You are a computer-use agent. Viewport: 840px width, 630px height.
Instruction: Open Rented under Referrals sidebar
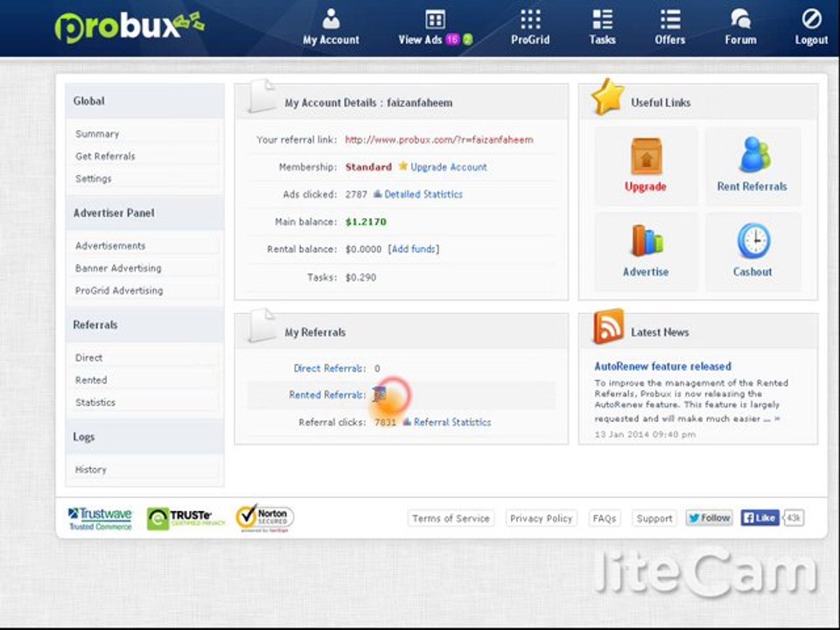tap(91, 381)
